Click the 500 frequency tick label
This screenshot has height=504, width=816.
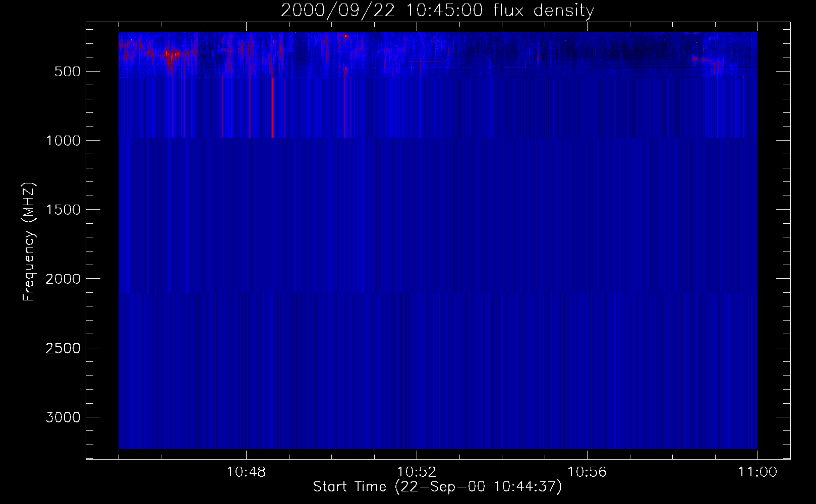(x=68, y=72)
